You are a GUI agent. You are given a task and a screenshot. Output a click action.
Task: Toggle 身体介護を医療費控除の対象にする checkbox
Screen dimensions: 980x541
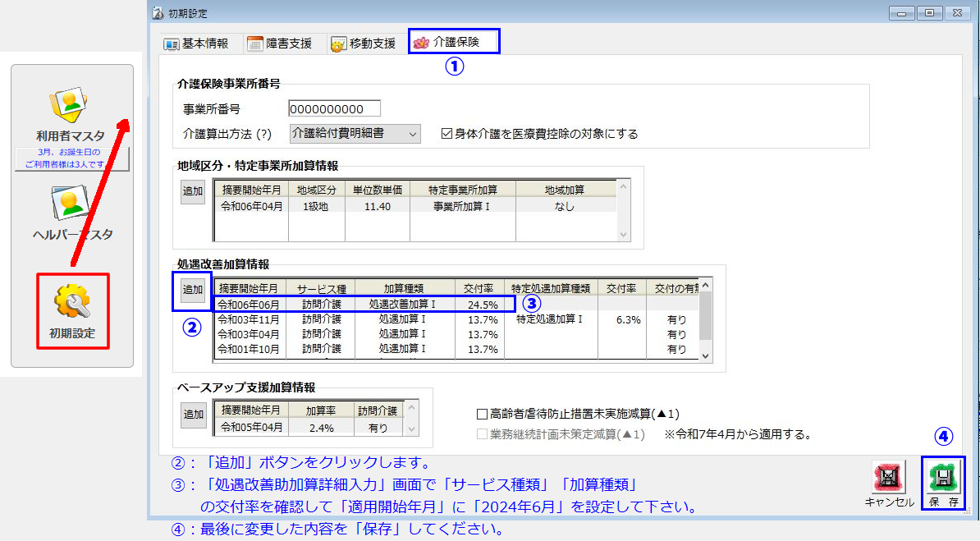pyautogui.click(x=447, y=134)
